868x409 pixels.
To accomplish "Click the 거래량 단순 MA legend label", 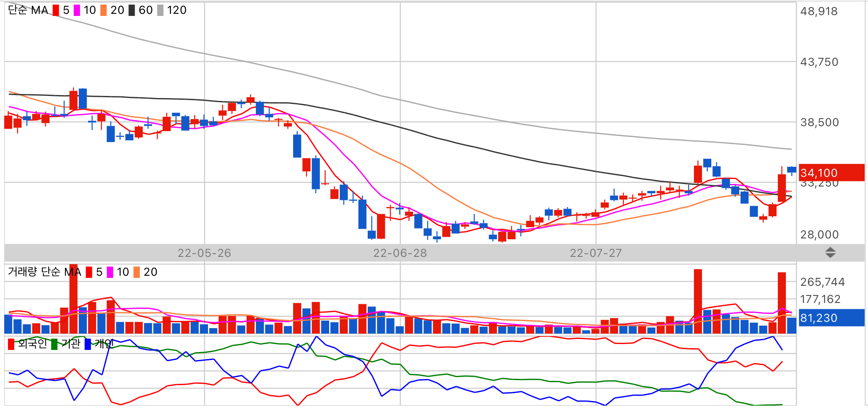I will [44, 272].
